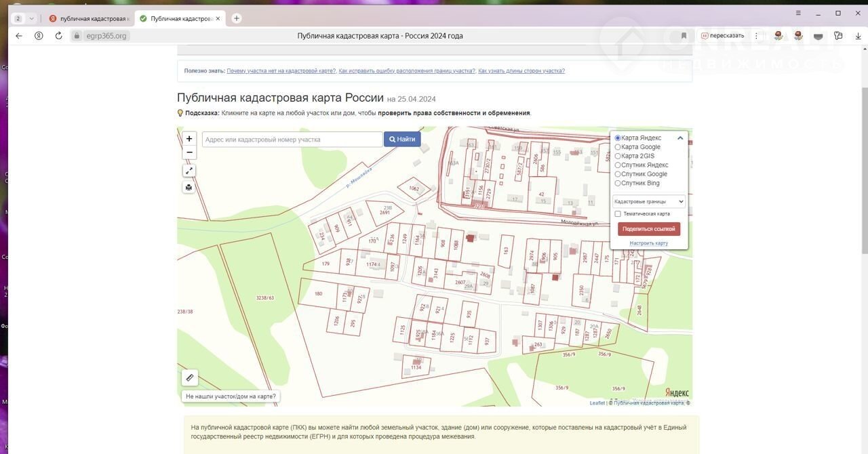Viewport: 868px width, 454px height.
Task: Zoom out the cadastral map
Action: [x=189, y=152]
